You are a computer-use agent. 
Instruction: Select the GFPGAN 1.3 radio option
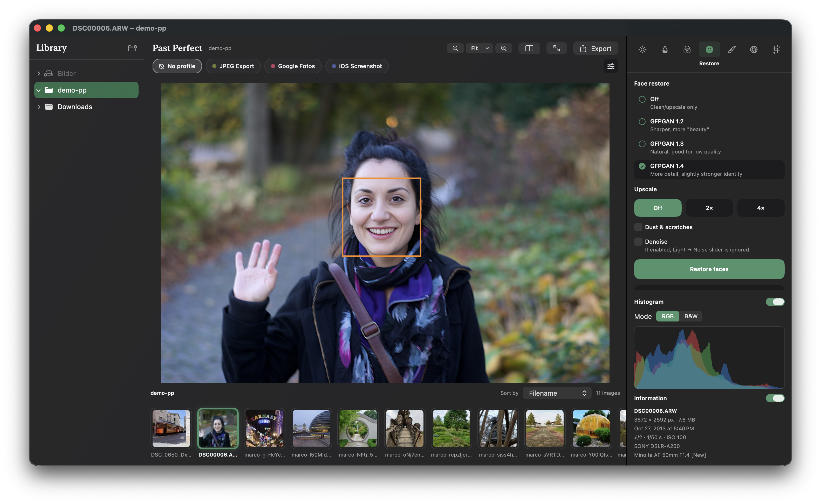(x=642, y=144)
